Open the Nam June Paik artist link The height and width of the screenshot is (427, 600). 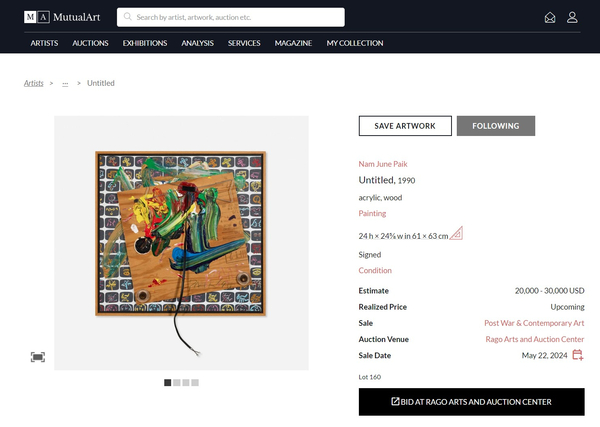383,163
